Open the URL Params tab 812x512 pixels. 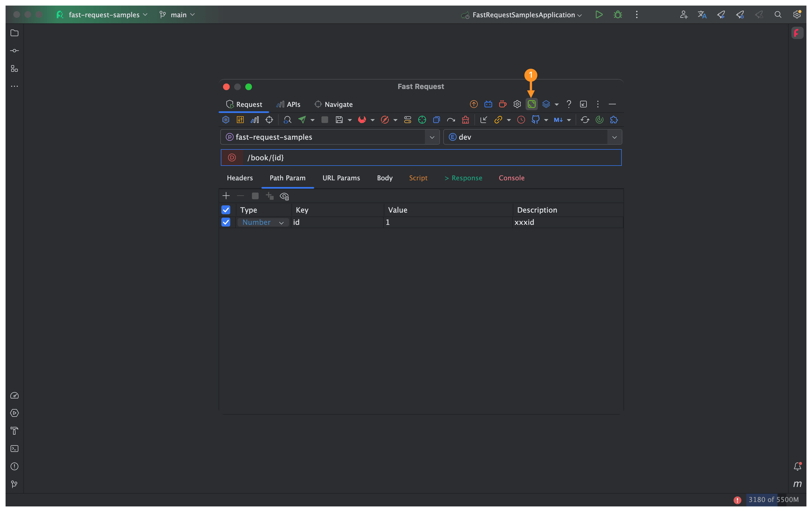(x=341, y=178)
